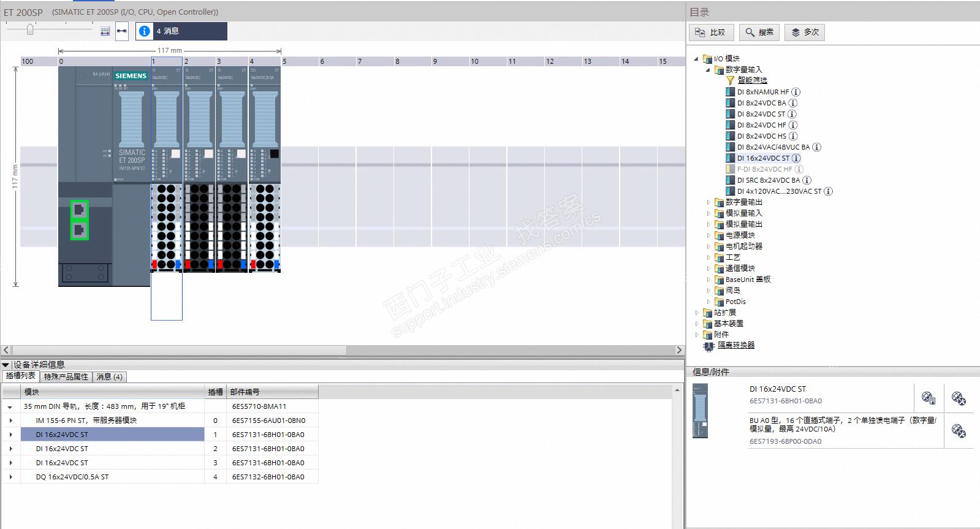Select the PotDis folder label in catalog
Viewport: 980px width, 529px height.
click(x=735, y=302)
